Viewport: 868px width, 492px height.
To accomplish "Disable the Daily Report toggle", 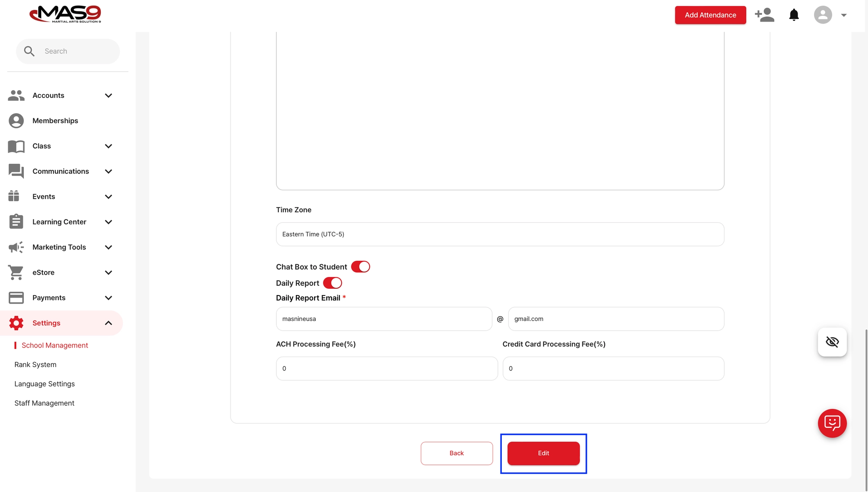I will click(x=332, y=283).
